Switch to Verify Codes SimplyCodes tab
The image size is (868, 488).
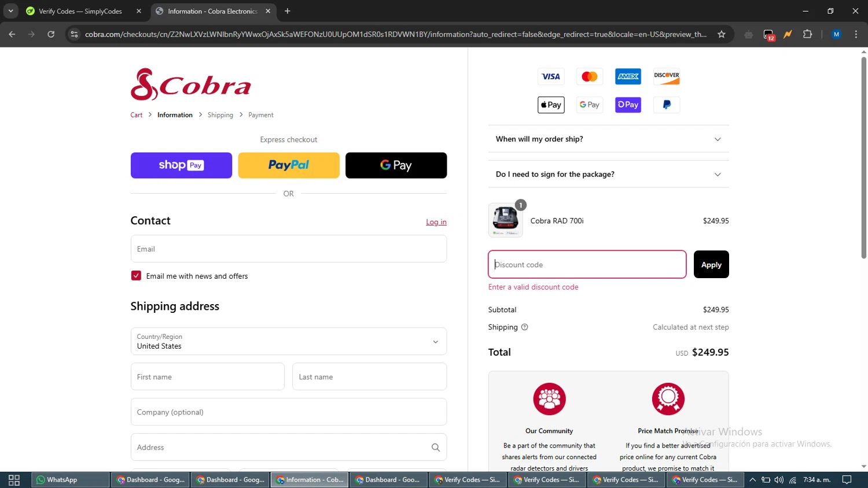click(84, 11)
